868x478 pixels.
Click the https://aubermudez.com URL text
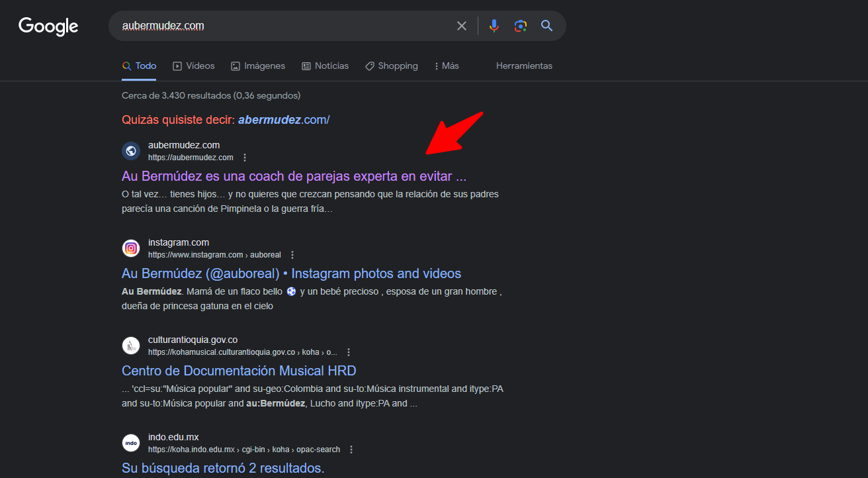[x=191, y=158]
